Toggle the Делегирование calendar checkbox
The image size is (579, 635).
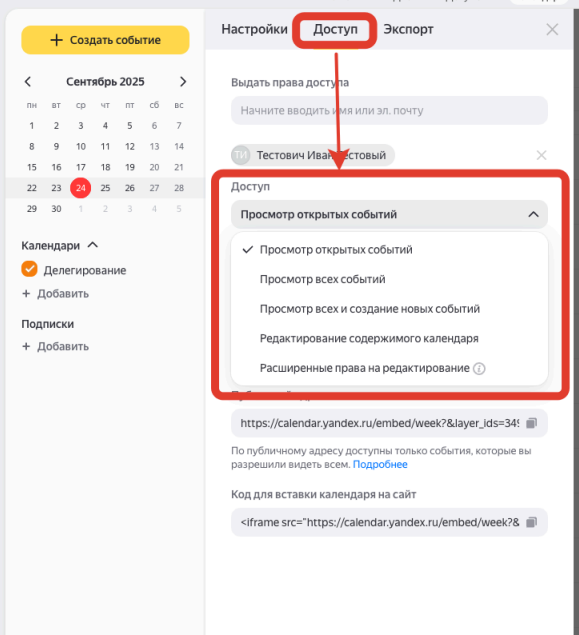30,269
